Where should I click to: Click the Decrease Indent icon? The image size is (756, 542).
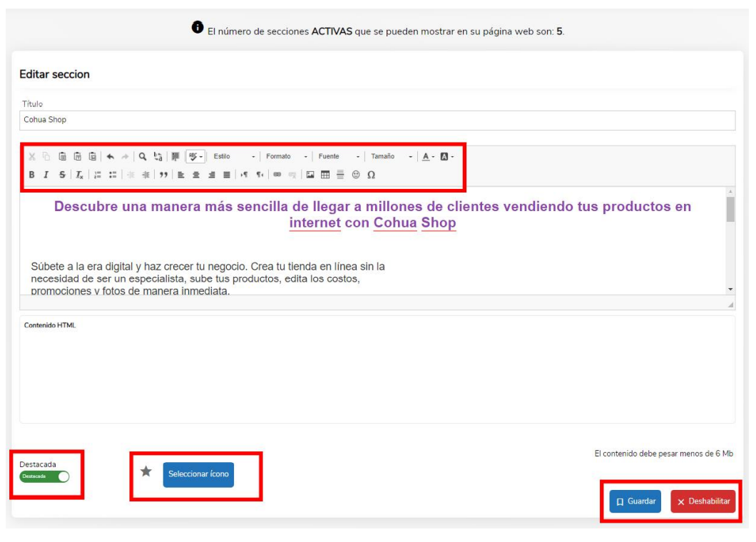131,175
